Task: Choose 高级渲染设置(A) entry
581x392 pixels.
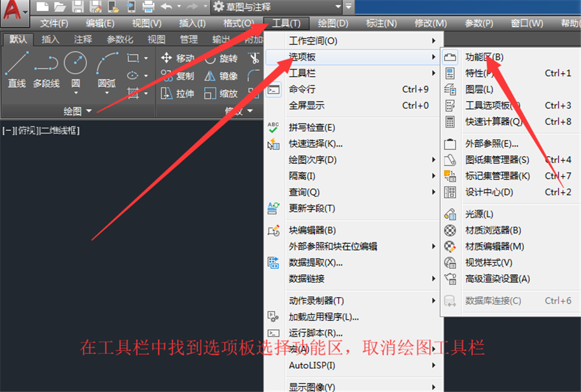Action: point(511,279)
